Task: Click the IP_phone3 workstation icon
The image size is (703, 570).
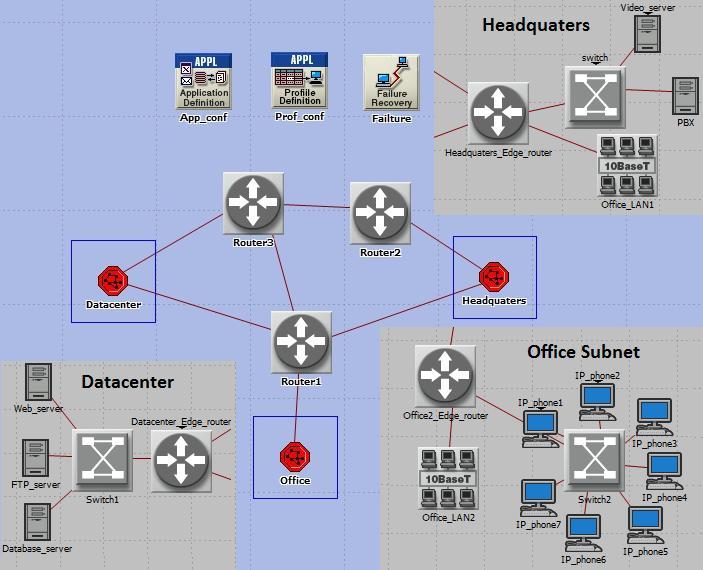Action: [654, 418]
